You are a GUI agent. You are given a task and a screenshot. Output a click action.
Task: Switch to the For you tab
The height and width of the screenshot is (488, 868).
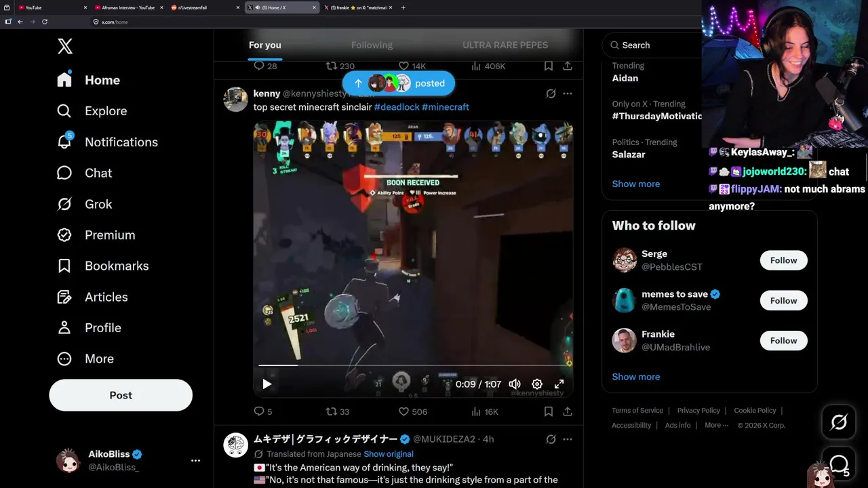point(264,45)
